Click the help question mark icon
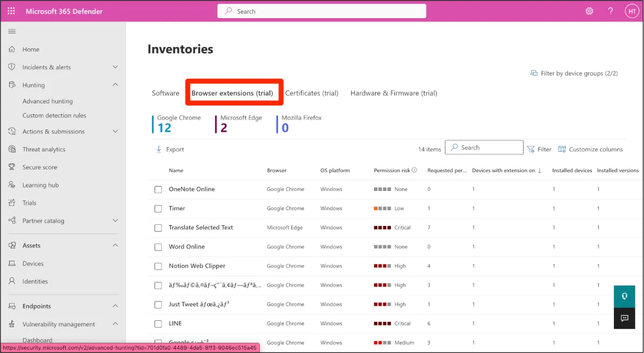Screen dimensions: 644x353 click(610, 11)
